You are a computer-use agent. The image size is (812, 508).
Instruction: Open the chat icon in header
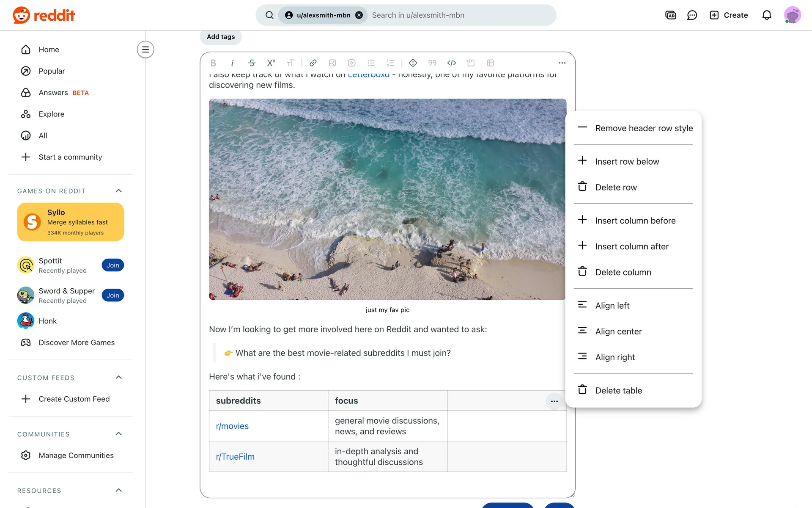point(692,15)
